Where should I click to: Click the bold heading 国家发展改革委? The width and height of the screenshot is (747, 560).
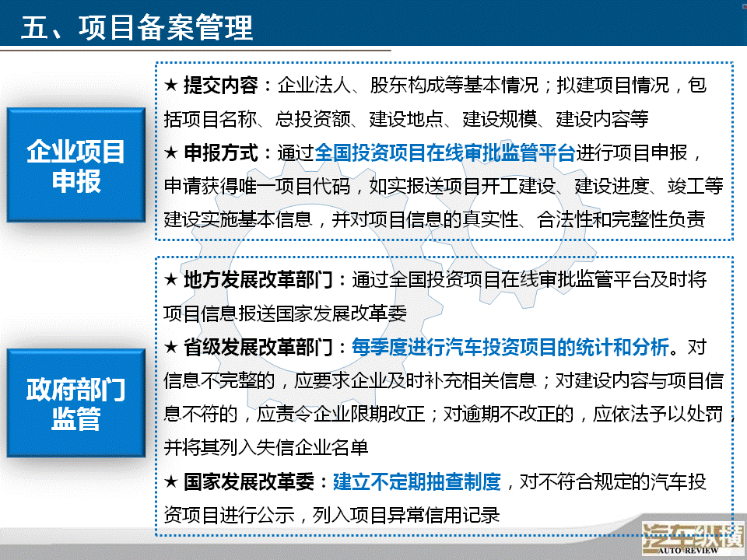(249, 482)
